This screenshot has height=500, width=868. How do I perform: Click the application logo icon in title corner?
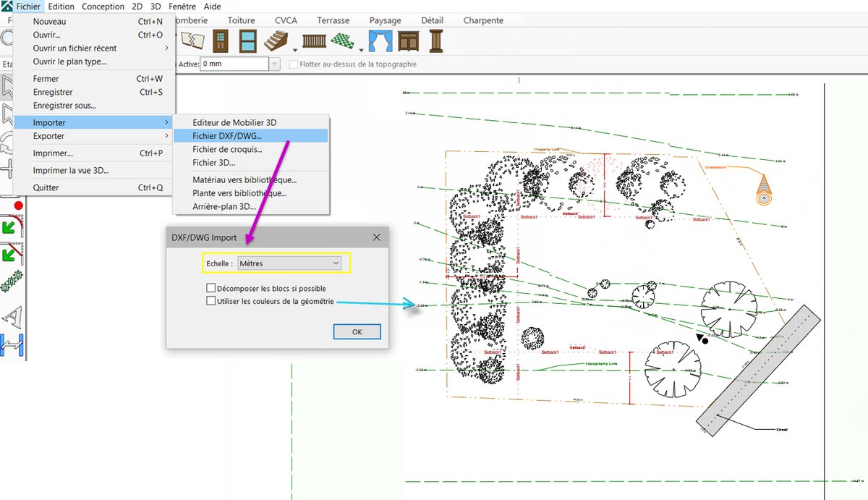pos(7,6)
